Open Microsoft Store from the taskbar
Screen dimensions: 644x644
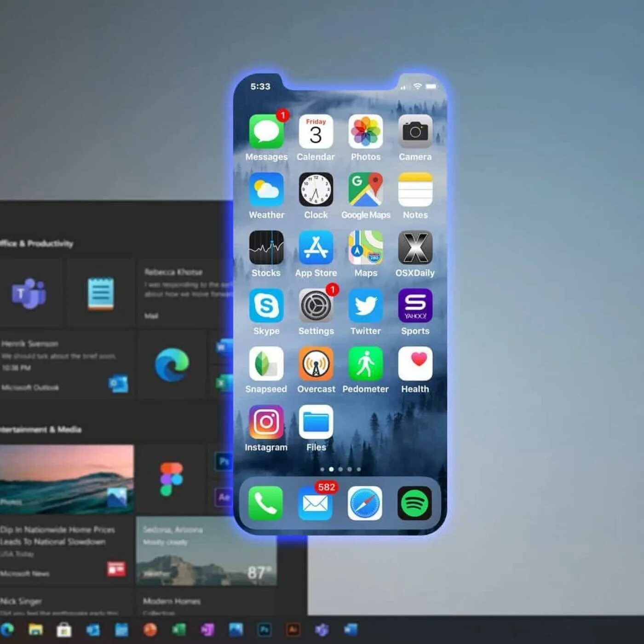point(64,629)
